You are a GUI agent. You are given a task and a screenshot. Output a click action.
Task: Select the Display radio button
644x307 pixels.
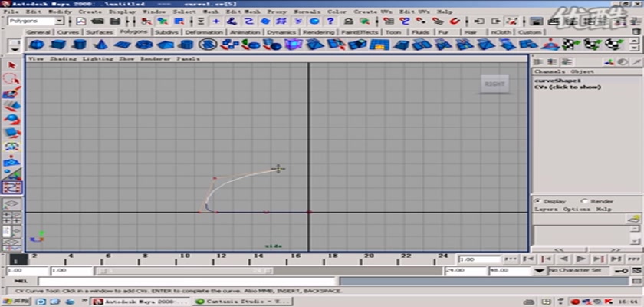(x=537, y=201)
